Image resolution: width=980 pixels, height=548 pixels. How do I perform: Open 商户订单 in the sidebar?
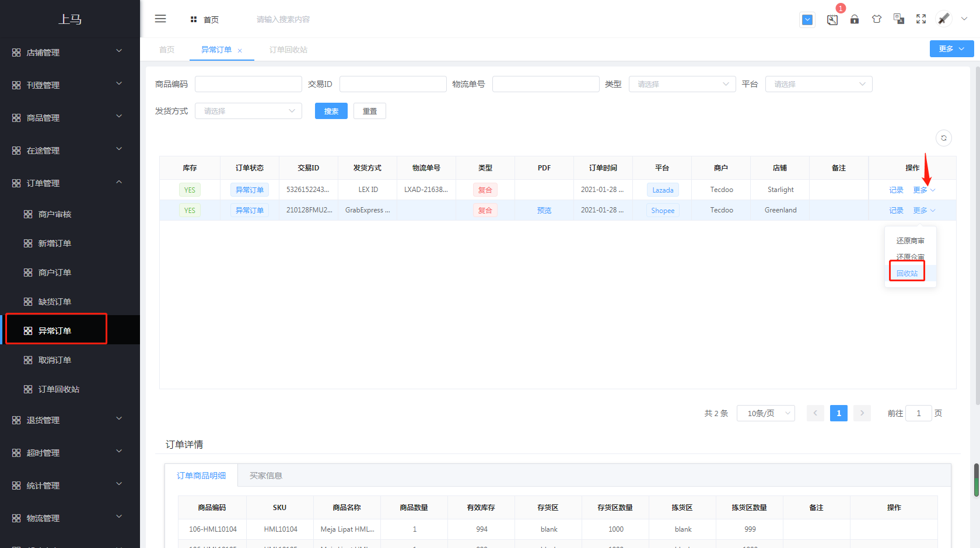(54, 273)
